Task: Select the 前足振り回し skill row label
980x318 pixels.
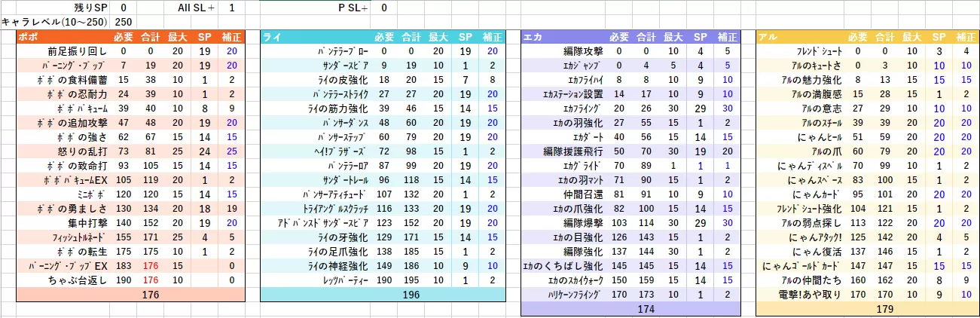Action: click(63, 51)
